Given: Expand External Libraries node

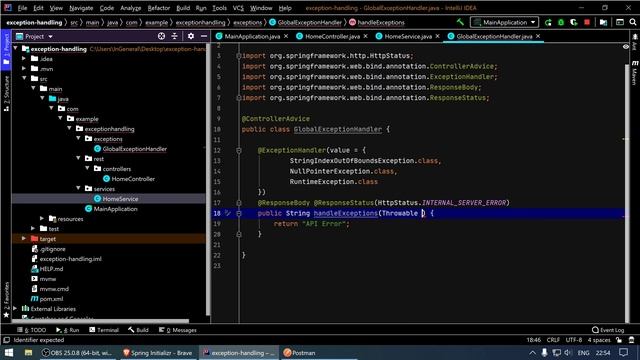Looking at the screenshot, I should pyautogui.click(x=16, y=309).
